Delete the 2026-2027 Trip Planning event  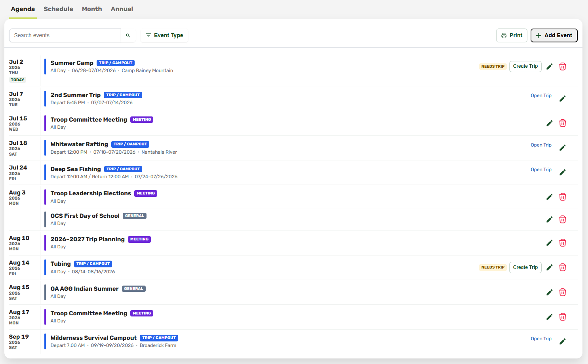click(562, 243)
